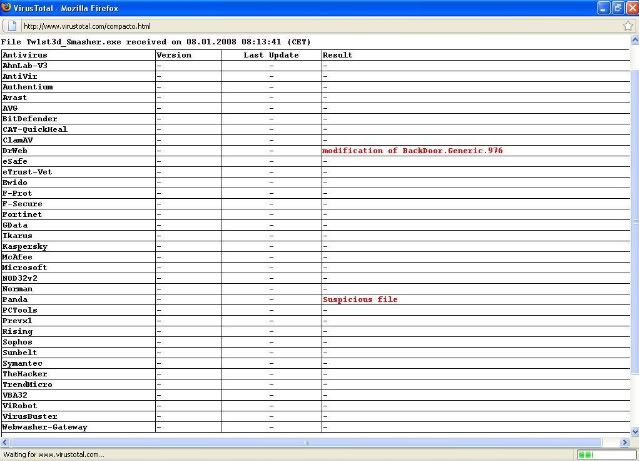Image resolution: width=639 pixels, height=461 pixels.
Task: Click the Panda result 'Suspicious file'
Action: click(x=360, y=299)
